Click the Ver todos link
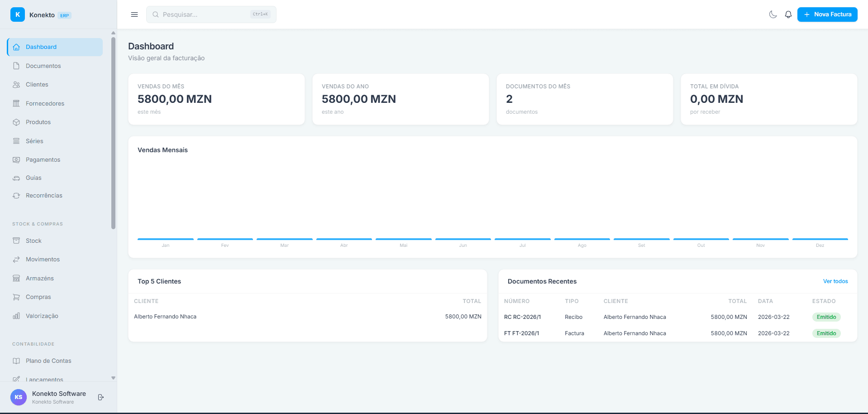The height and width of the screenshot is (414, 868). [x=835, y=281]
